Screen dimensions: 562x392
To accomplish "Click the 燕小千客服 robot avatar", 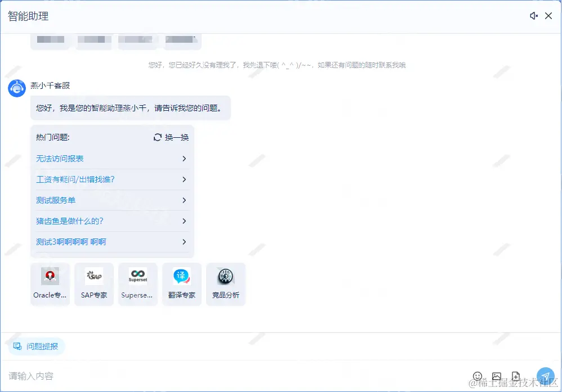I will [16, 89].
